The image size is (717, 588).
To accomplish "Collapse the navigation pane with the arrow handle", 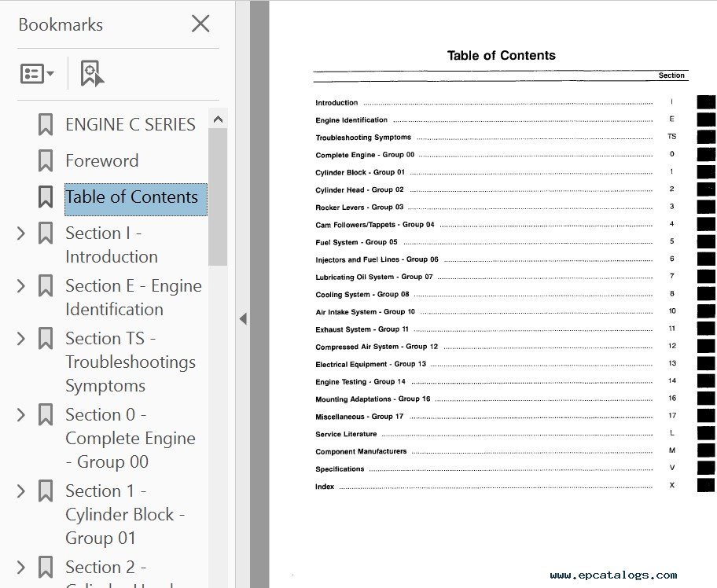I will pyautogui.click(x=243, y=318).
